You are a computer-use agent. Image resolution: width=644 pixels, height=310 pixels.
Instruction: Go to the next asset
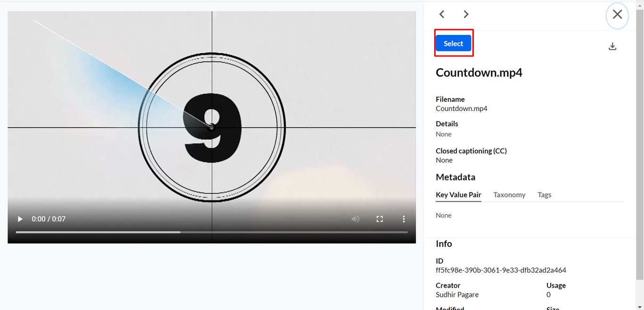(x=466, y=14)
